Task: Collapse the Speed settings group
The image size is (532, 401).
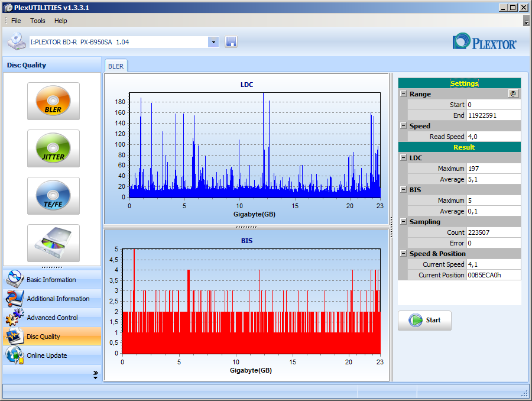Action: [x=403, y=125]
